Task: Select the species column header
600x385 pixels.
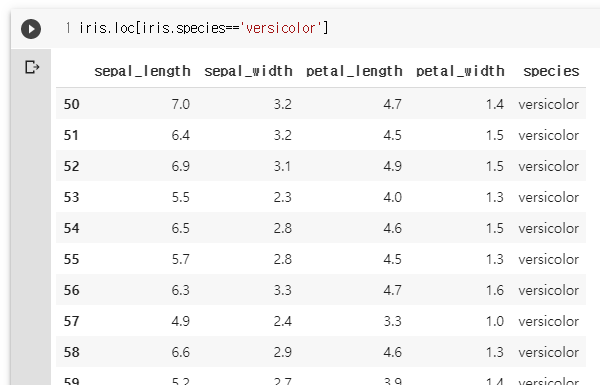Action: click(x=551, y=71)
